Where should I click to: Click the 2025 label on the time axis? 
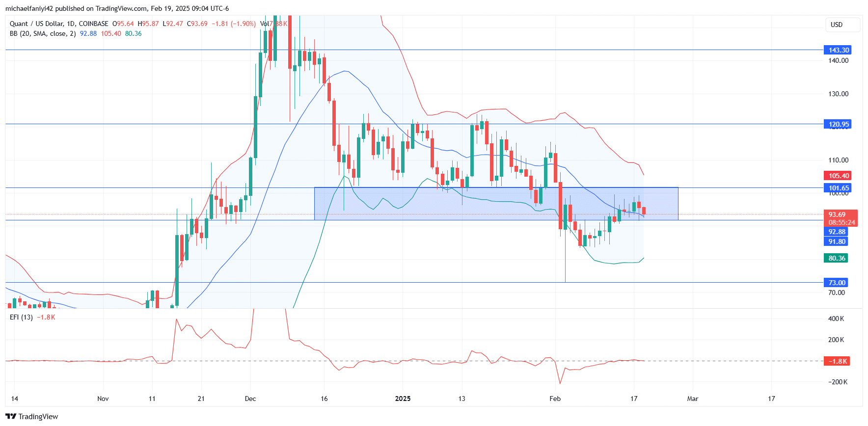pos(403,399)
